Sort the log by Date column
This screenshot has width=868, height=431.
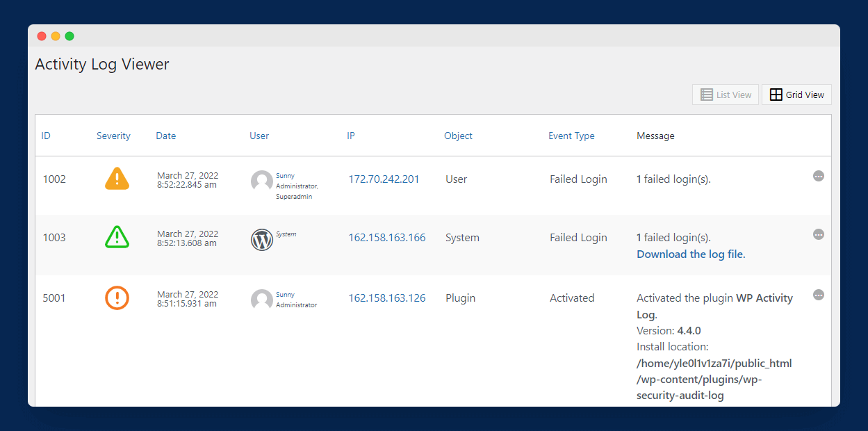[165, 136]
